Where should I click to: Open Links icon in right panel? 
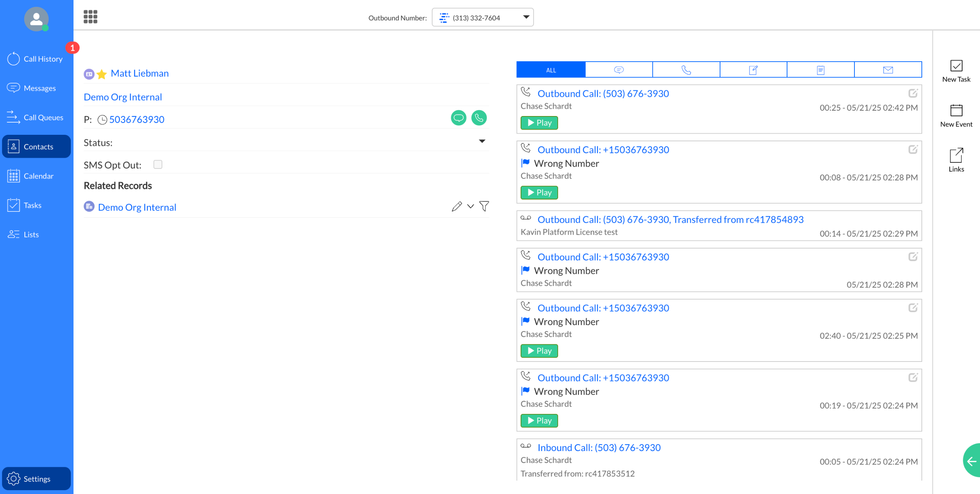(x=956, y=161)
